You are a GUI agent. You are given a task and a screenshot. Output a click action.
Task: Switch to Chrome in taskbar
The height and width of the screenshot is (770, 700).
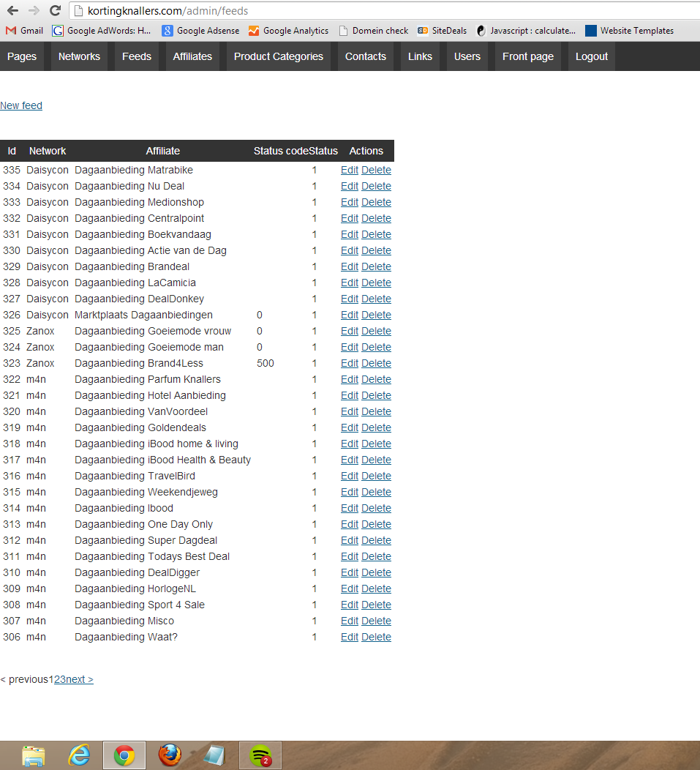pos(124,755)
